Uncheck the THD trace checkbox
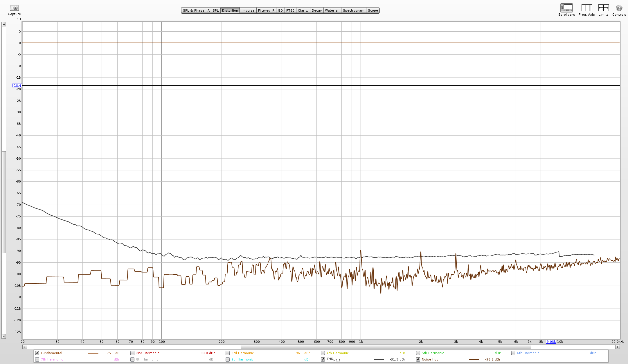 [x=323, y=359]
